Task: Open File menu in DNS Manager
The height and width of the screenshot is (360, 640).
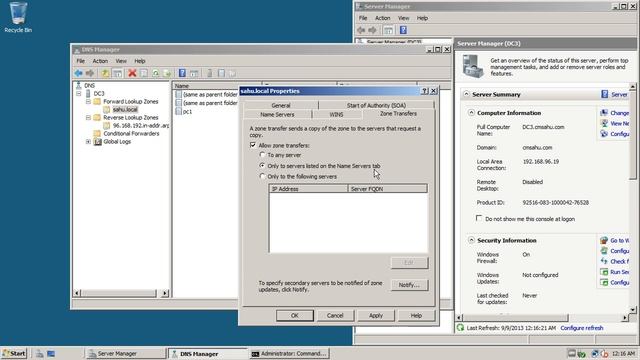Action: click(x=81, y=61)
